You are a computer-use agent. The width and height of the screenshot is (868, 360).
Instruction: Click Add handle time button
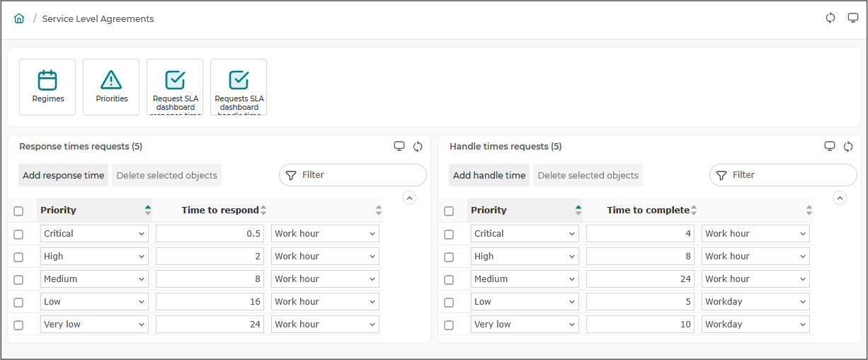point(489,175)
